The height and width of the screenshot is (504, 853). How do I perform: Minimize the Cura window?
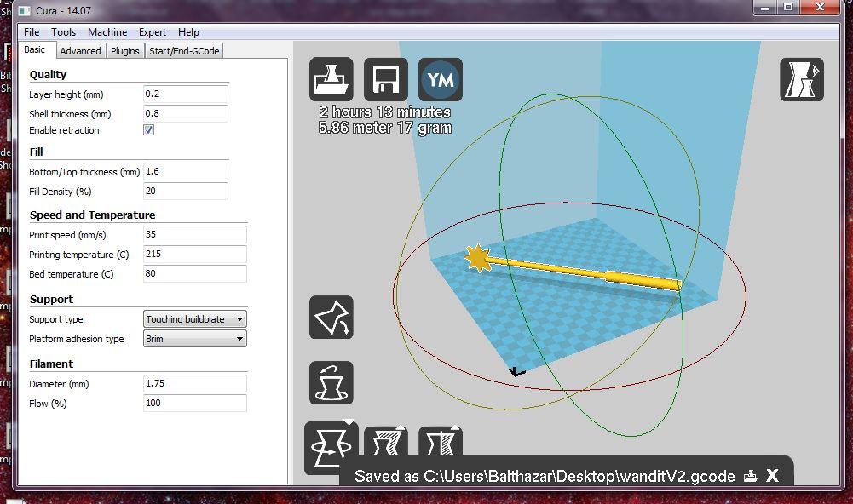click(x=765, y=8)
